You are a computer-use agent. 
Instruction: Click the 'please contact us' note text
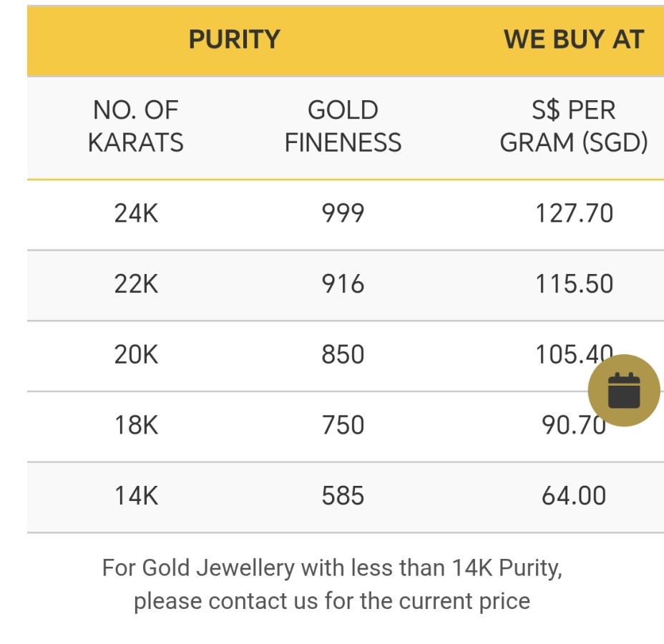(332, 601)
